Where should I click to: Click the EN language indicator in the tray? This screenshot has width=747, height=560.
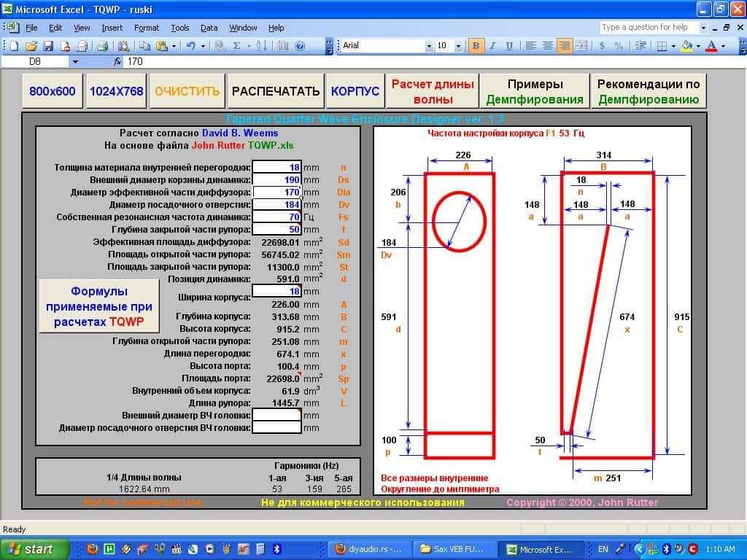click(603, 549)
